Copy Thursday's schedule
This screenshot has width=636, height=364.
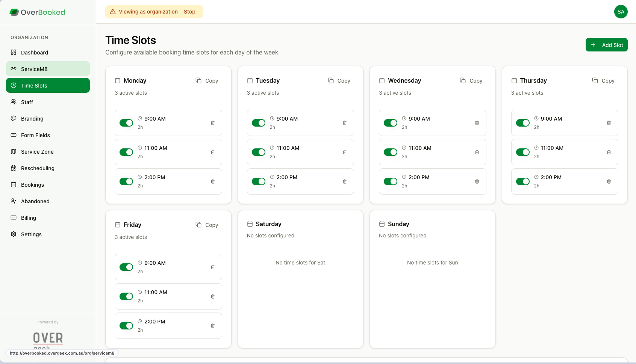pyautogui.click(x=603, y=80)
